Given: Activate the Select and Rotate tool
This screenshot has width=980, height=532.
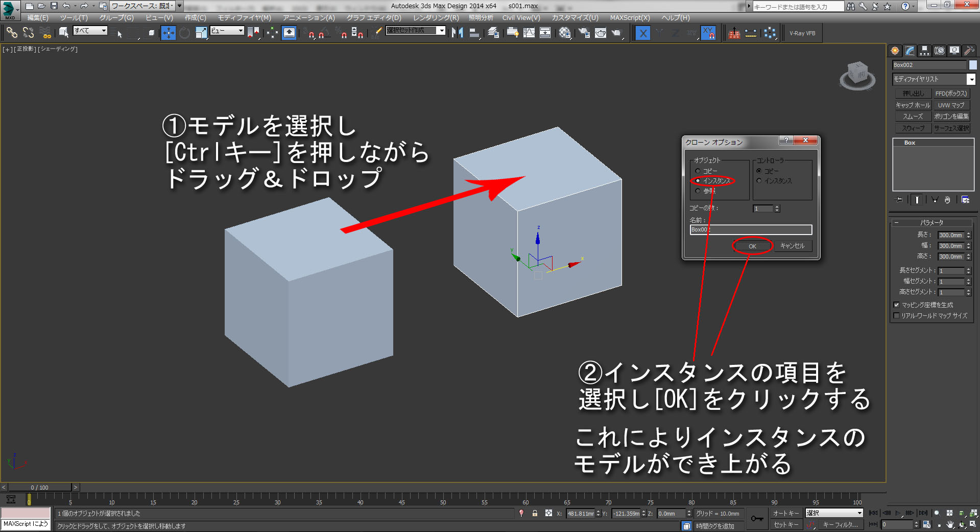Looking at the screenshot, I should coord(184,33).
